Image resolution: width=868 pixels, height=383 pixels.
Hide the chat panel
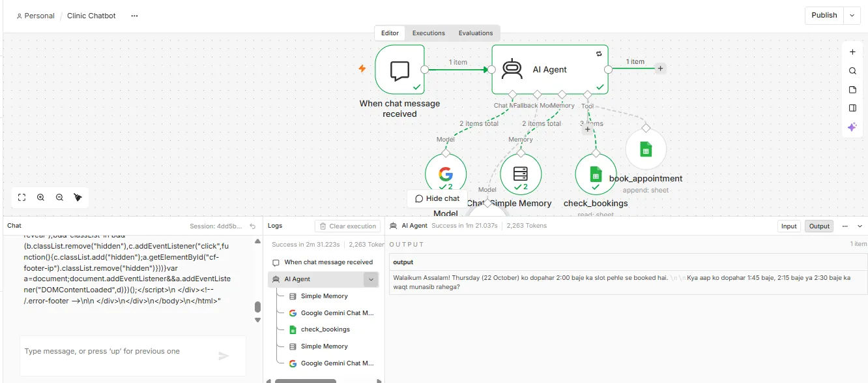coord(437,198)
